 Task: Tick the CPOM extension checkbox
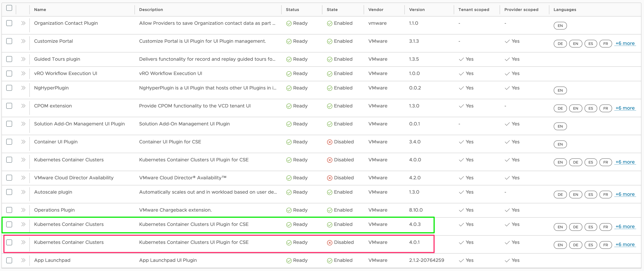pyautogui.click(x=9, y=106)
